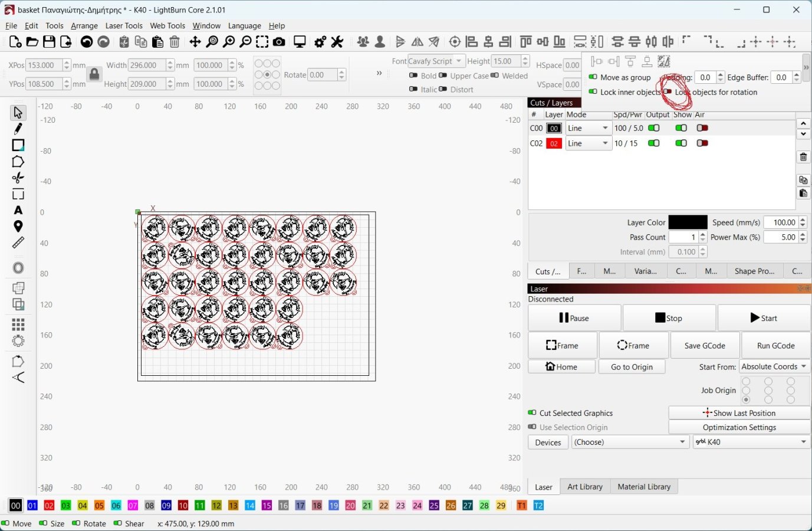
Task: Click the Home button
Action: pyautogui.click(x=561, y=366)
